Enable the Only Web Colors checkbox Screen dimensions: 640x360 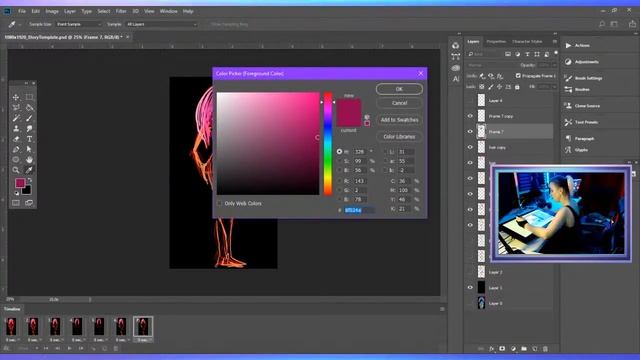[220, 203]
